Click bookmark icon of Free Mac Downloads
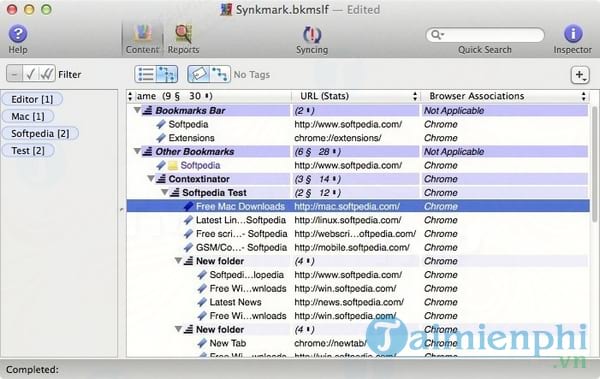 [x=188, y=206]
